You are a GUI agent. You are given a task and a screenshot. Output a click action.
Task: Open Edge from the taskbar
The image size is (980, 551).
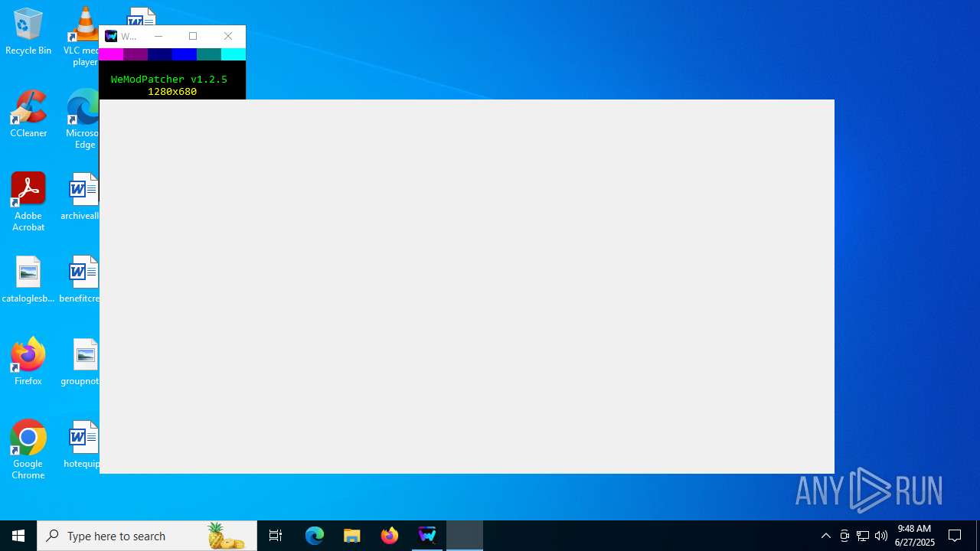pos(315,536)
